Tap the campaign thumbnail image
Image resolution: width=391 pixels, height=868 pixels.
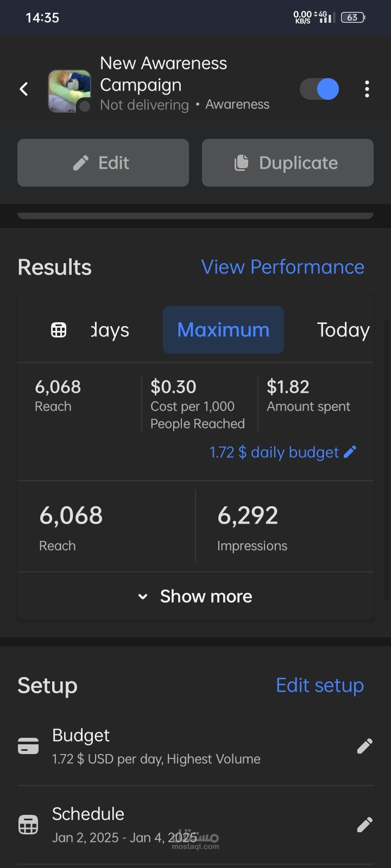point(70,91)
